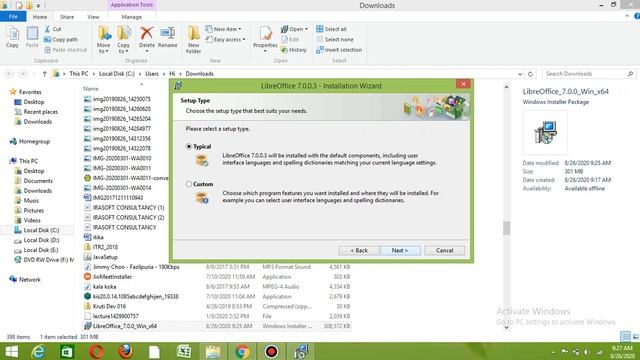Viewport: 640px width, 360px height.
Task: Click History in the Open group
Action: [293, 50]
